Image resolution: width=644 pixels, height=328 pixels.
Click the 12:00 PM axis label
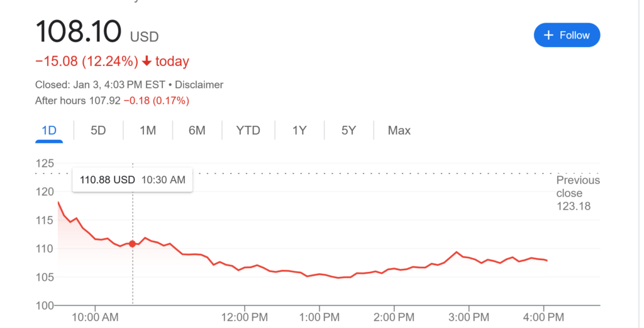point(245,316)
